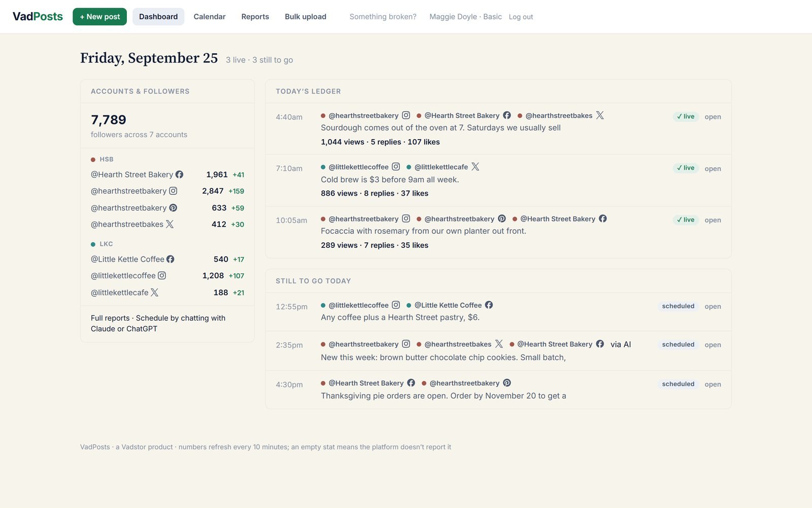The width and height of the screenshot is (812, 508).
Task: Open the 4:40am sourdough post
Action: (x=713, y=117)
